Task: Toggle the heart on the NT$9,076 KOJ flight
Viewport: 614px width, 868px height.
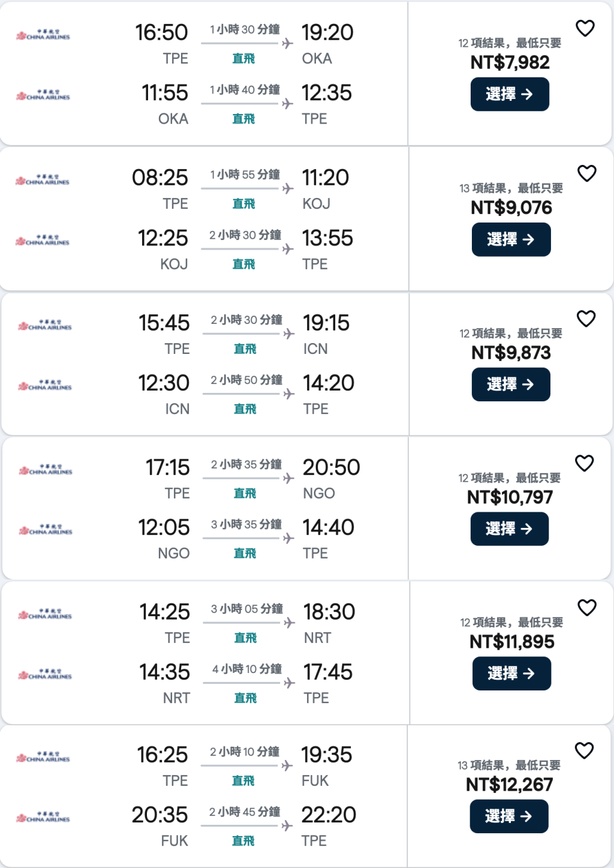Action: click(x=586, y=173)
